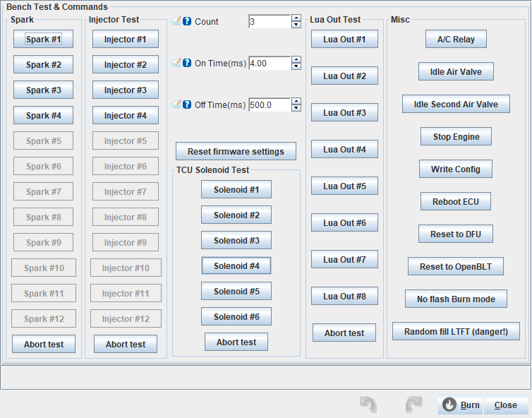Click into the Count input field
Screen dimensions: 532x418
270,21
